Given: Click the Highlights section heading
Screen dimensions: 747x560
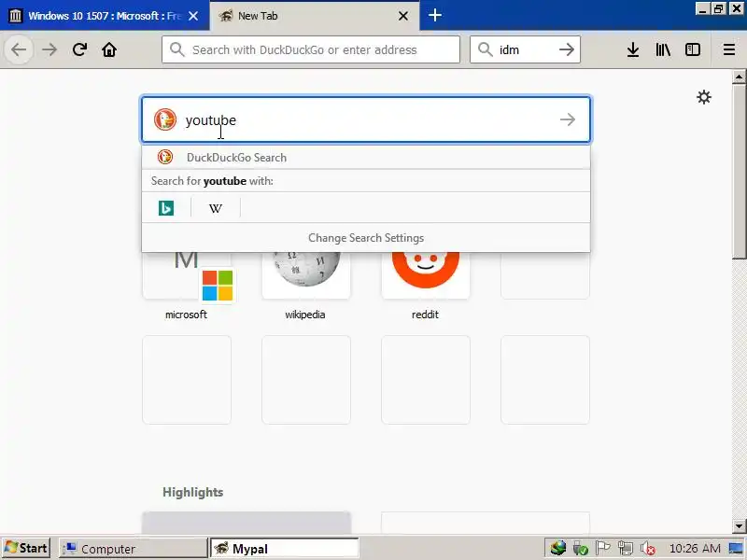Looking at the screenshot, I should 193,492.
